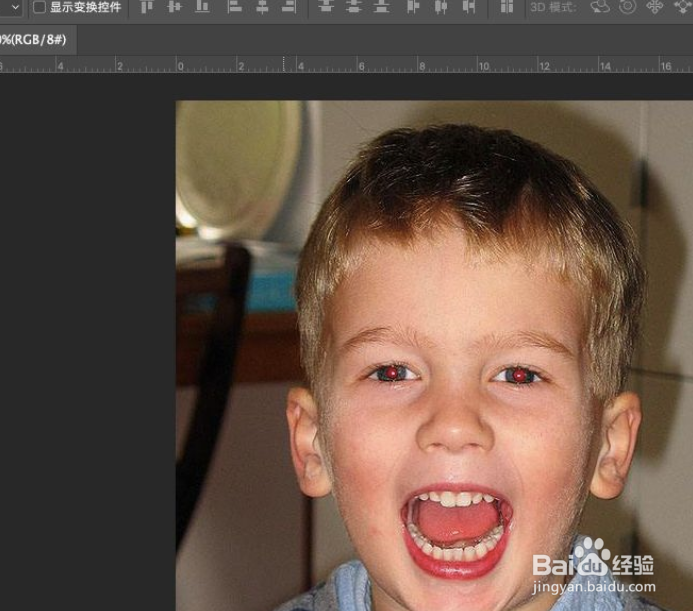Select the 3D roll object icon

coord(628,6)
